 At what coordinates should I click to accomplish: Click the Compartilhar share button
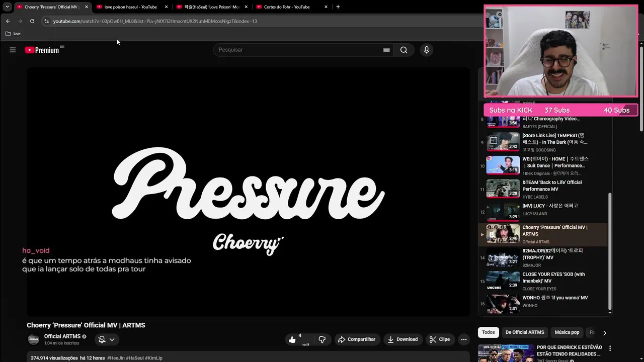click(357, 339)
